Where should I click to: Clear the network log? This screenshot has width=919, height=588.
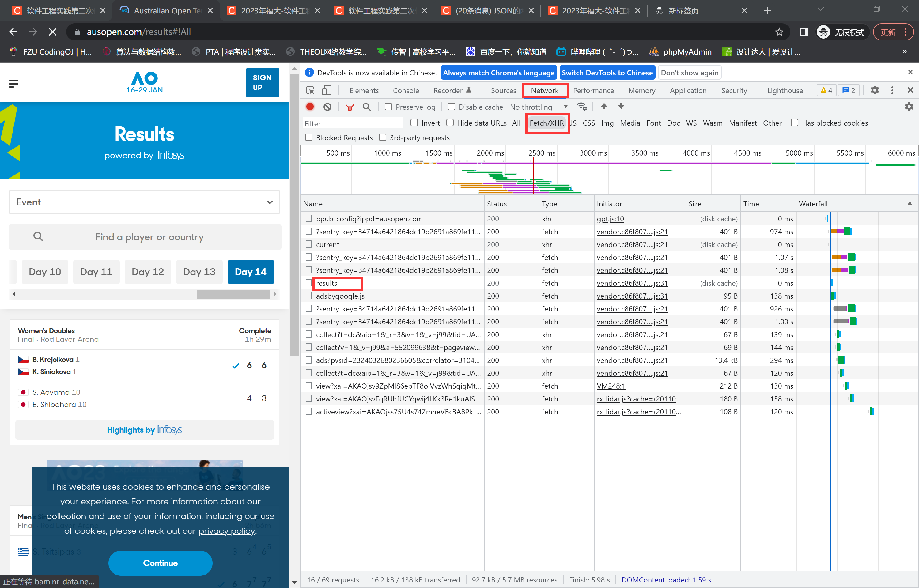tap(327, 107)
